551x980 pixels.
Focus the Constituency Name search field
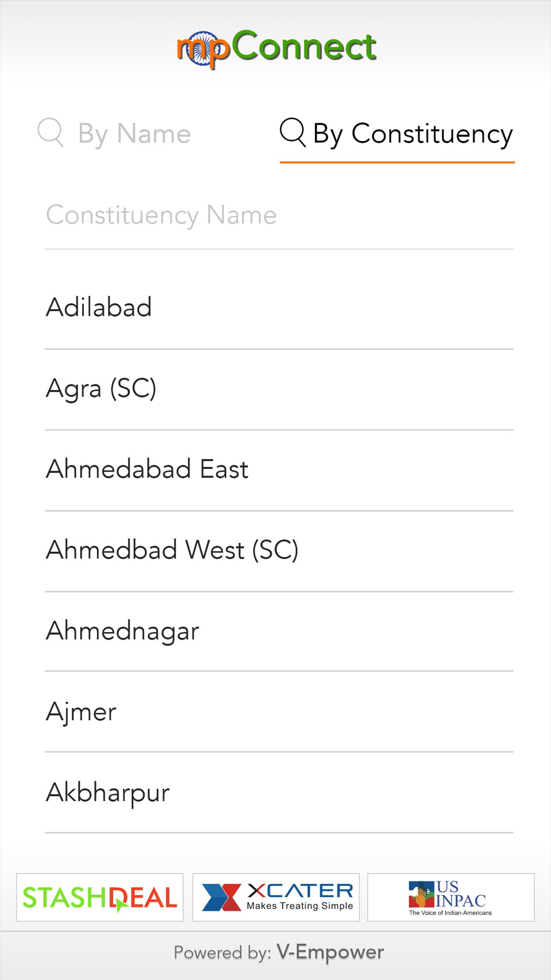pyautogui.click(x=279, y=216)
